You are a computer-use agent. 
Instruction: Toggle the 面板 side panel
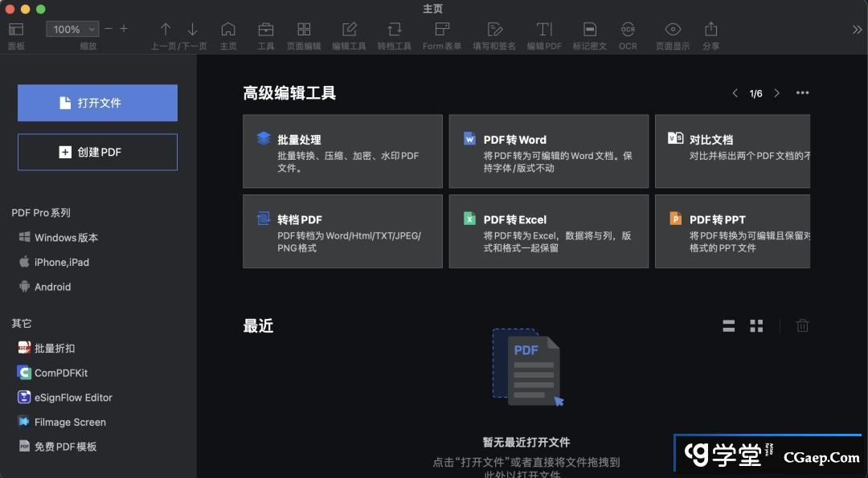tap(16, 30)
